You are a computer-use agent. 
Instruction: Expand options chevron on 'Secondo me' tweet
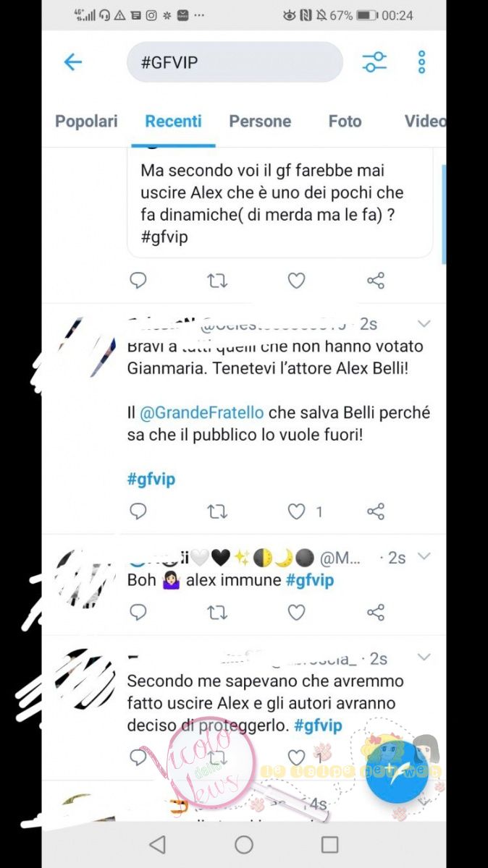point(424,658)
